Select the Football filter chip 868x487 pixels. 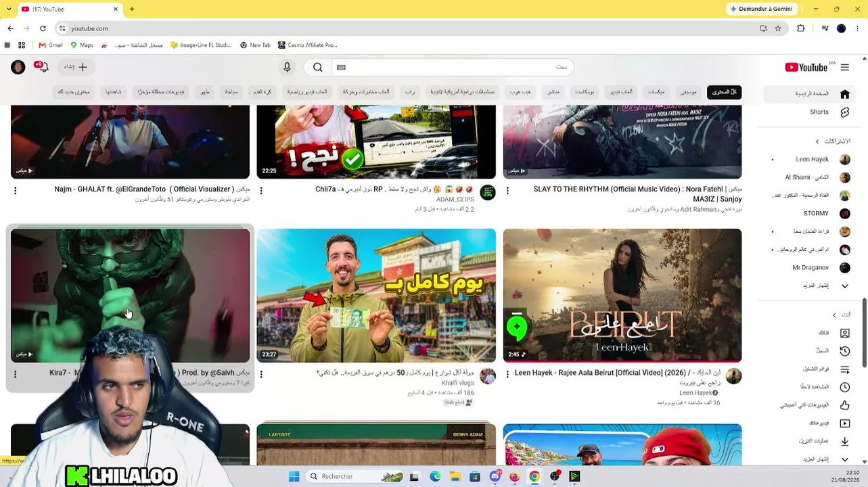pos(262,92)
